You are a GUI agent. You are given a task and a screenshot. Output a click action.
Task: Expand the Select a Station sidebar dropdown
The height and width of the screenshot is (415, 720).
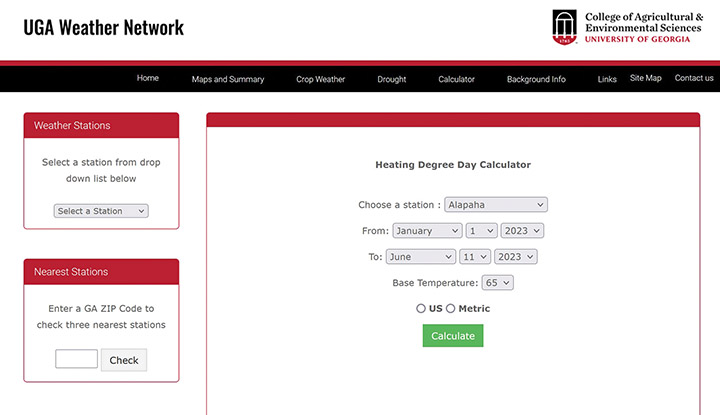[101, 211]
